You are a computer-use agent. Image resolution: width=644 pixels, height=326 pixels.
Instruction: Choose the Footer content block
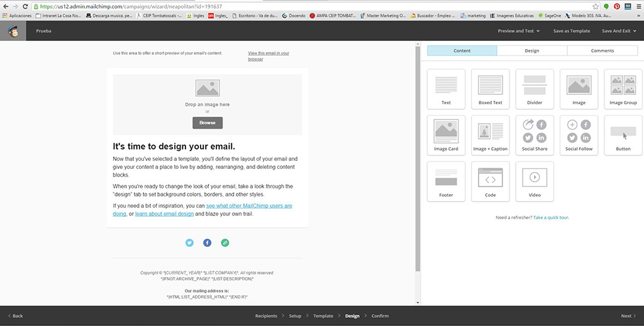(x=446, y=182)
